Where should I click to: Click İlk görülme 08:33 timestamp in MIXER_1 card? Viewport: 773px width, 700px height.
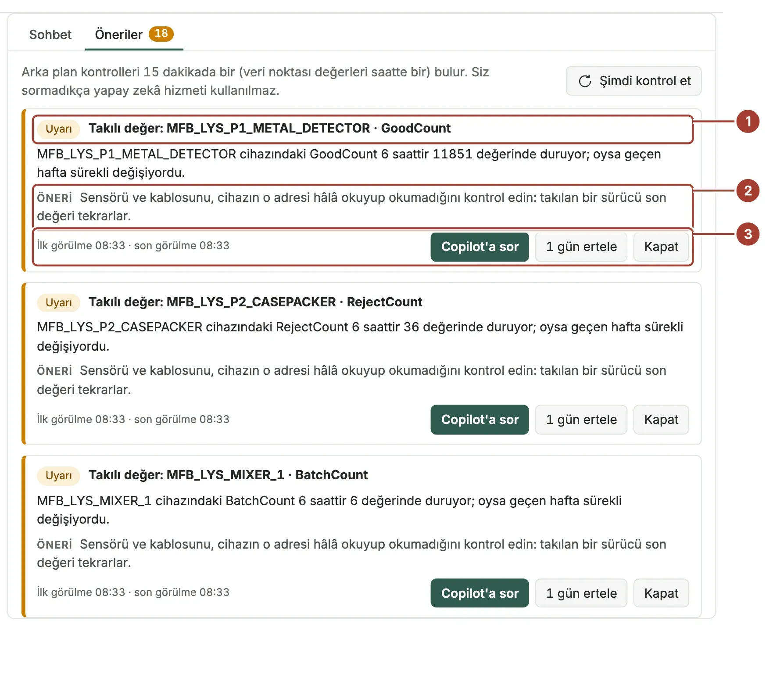point(81,592)
